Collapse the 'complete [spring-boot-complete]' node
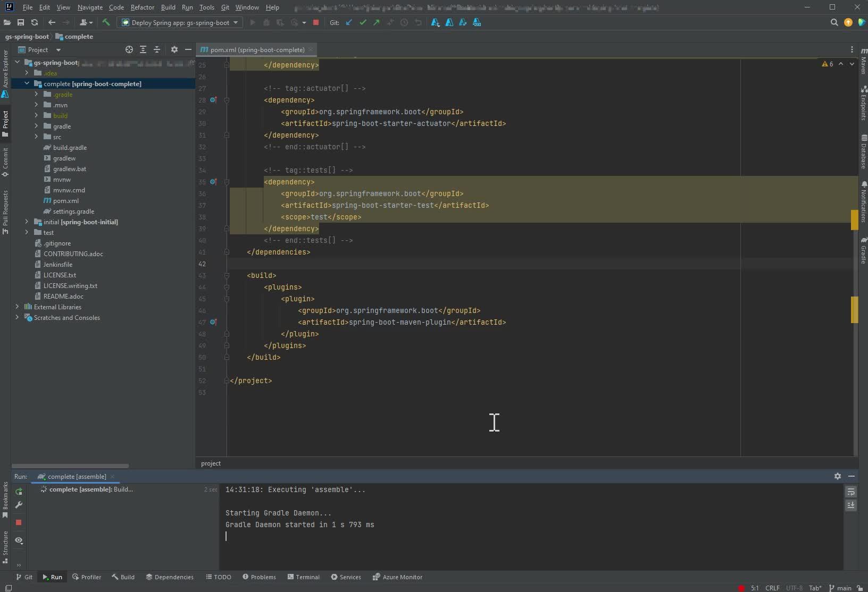This screenshot has height=592, width=868. tap(27, 83)
